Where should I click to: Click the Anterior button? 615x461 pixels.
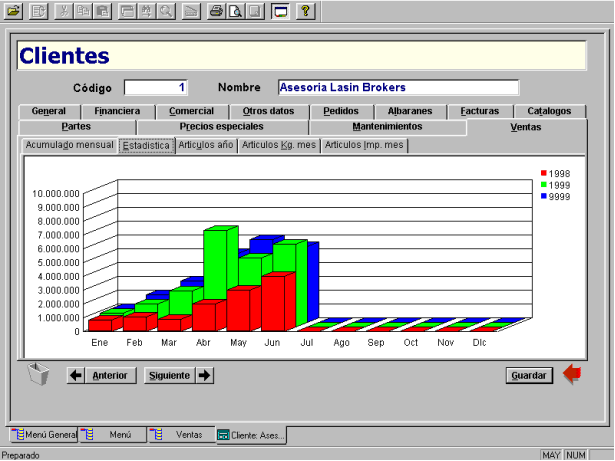pyautogui.click(x=110, y=375)
